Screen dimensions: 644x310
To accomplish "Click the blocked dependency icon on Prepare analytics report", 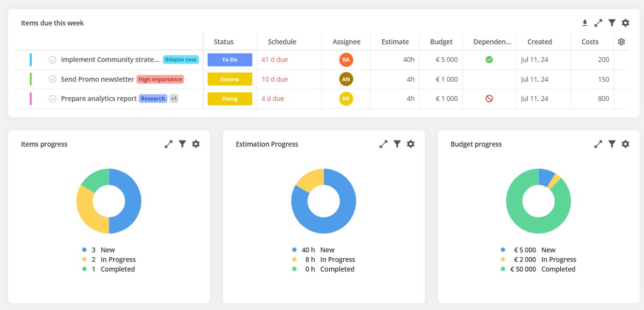I will [x=489, y=98].
